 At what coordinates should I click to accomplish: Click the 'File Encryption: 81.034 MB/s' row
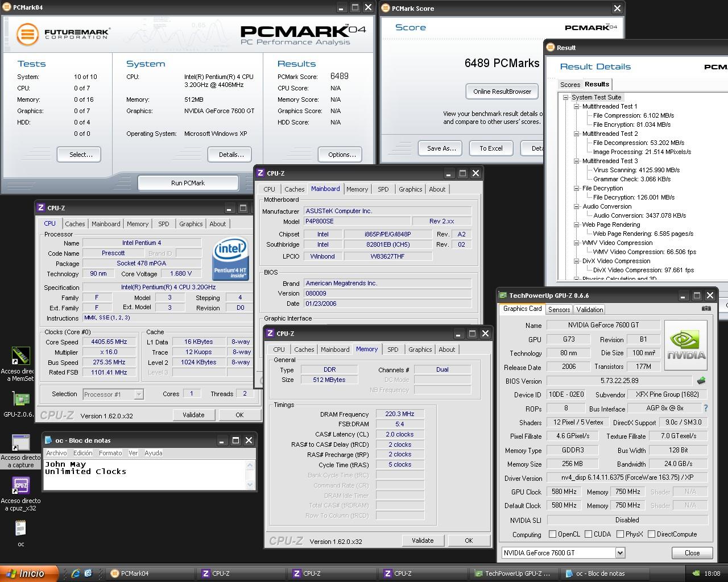(x=632, y=124)
